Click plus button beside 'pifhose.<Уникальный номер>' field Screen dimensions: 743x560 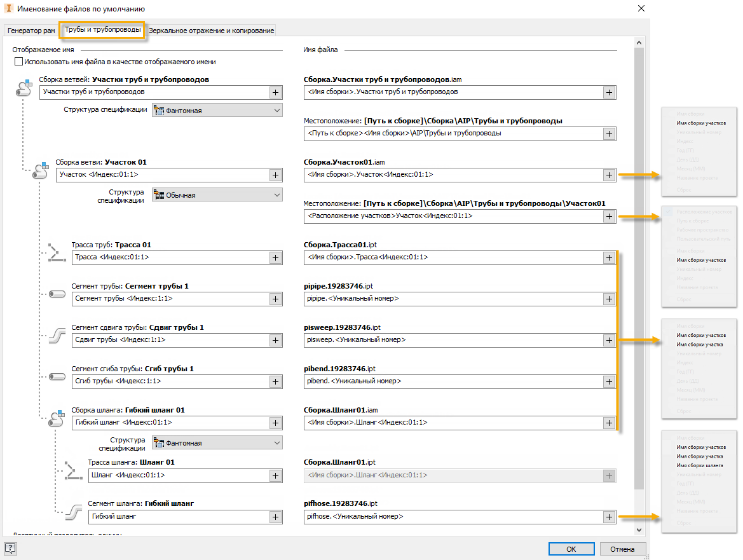609,517
